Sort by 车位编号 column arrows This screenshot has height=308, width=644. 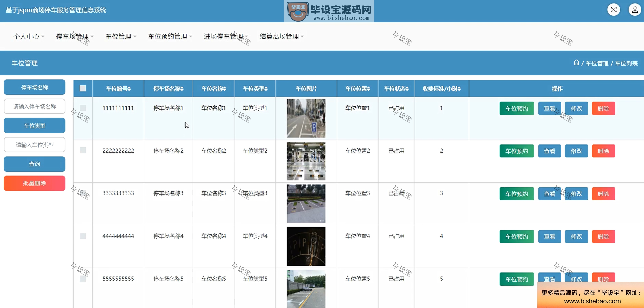coord(129,89)
